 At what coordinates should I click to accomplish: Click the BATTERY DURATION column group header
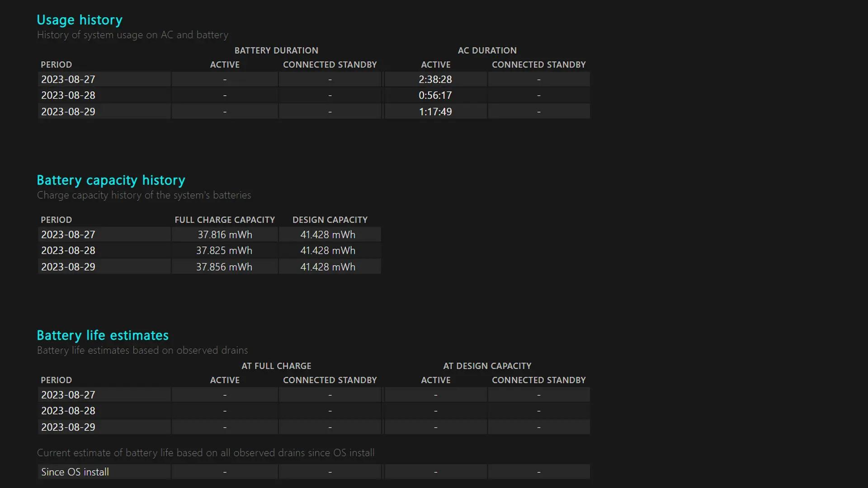coord(276,50)
